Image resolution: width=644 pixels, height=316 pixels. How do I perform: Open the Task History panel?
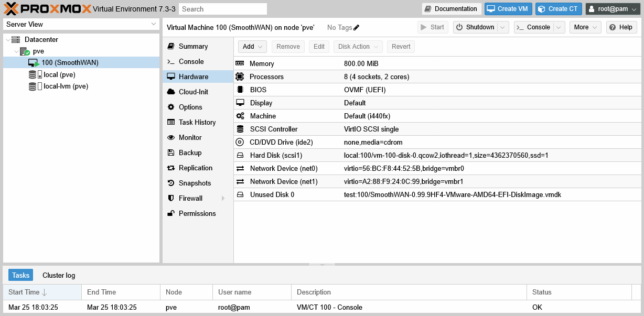click(x=197, y=122)
